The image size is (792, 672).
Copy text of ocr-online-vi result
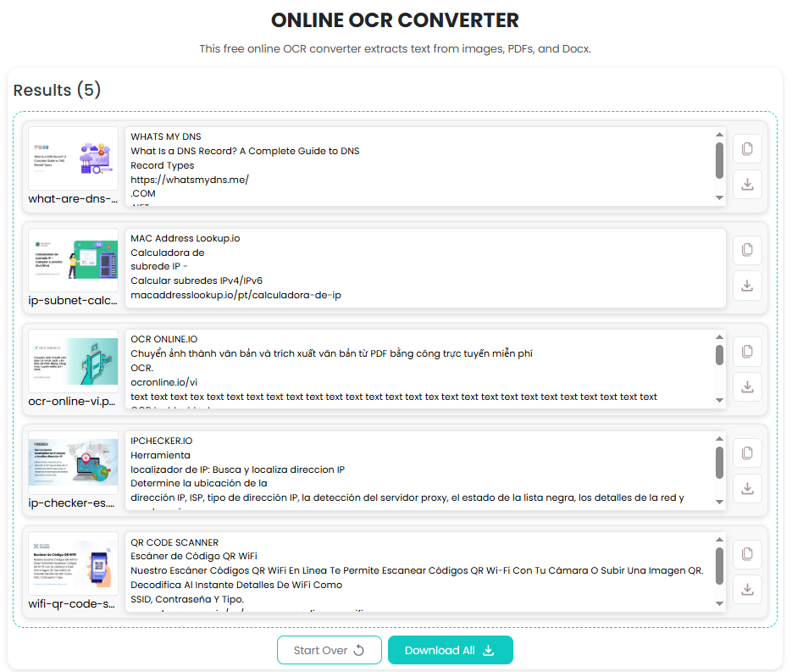747,351
